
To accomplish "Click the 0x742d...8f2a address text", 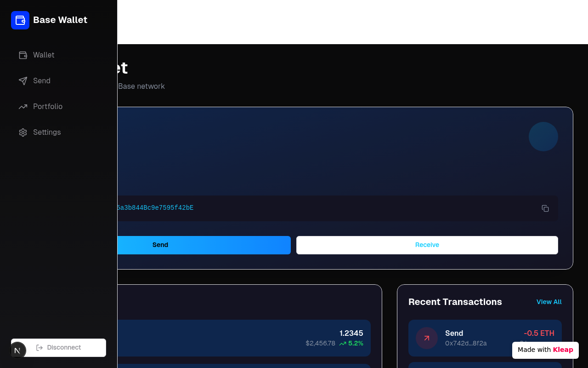I will (466, 343).
